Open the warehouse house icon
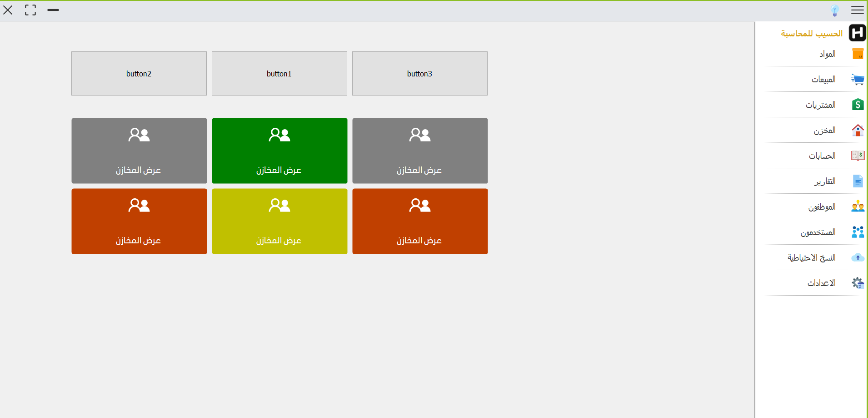This screenshot has height=418, width=868. (858, 130)
